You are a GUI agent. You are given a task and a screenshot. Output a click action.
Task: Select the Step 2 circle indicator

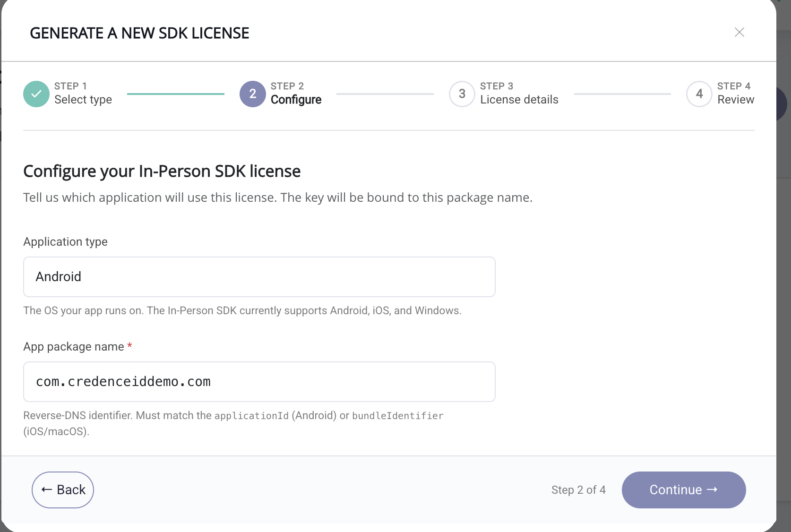pyautogui.click(x=253, y=94)
